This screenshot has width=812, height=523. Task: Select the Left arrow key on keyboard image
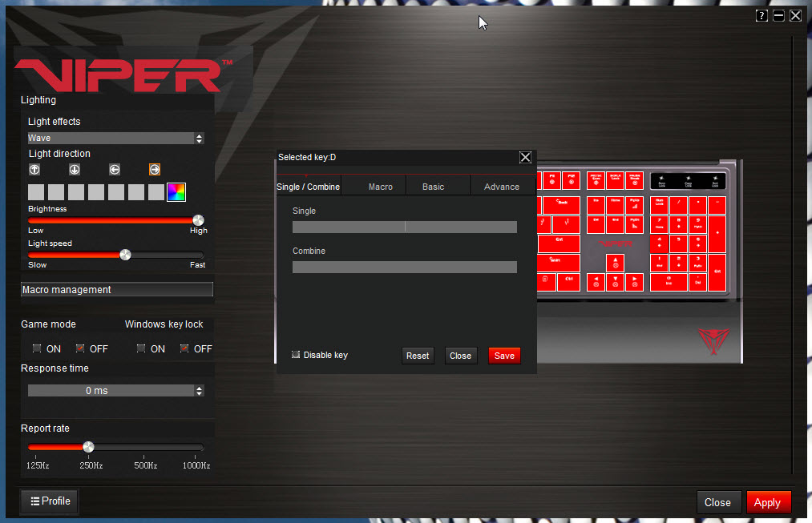[596, 283]
